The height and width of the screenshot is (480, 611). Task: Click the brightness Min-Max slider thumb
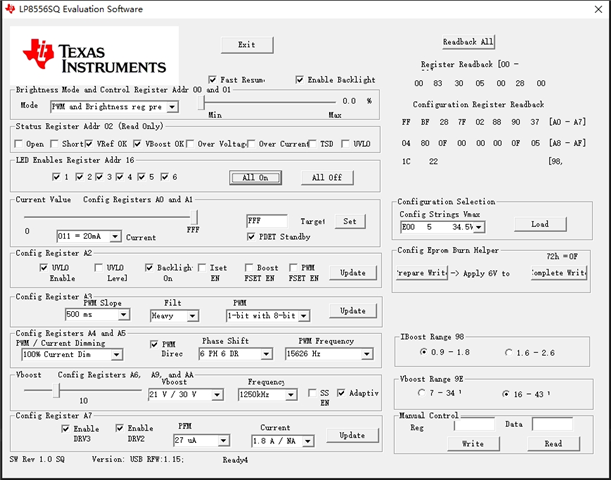201,103
